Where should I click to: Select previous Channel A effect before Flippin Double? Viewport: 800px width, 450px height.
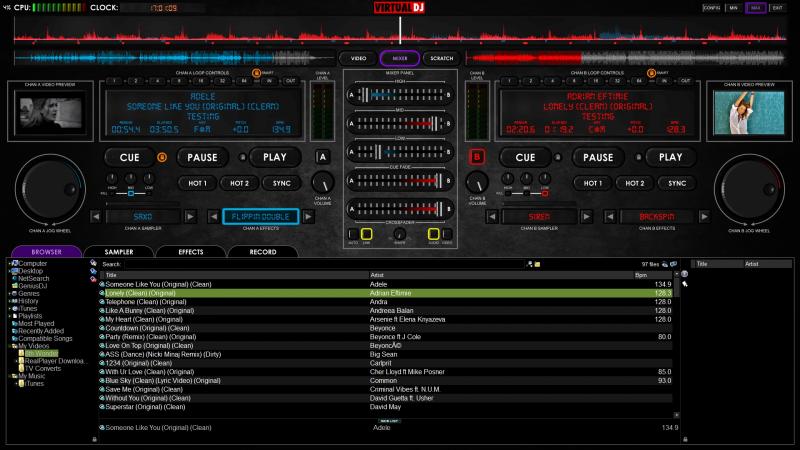click(214, 216)
